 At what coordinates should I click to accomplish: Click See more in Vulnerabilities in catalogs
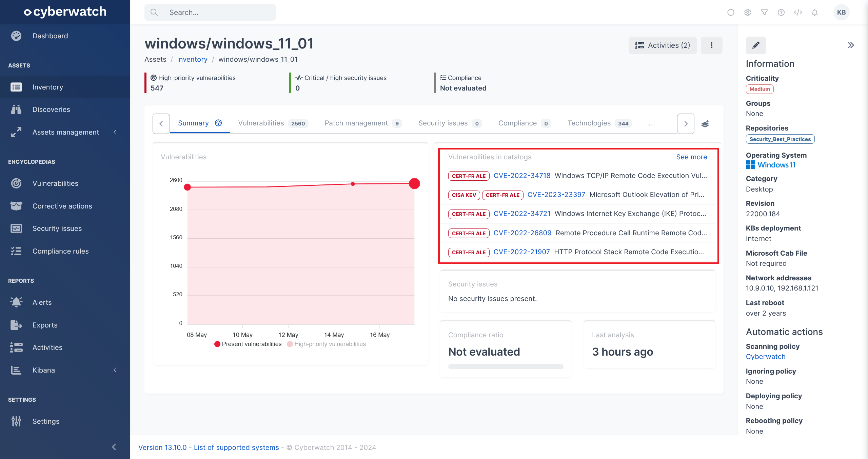691,157
